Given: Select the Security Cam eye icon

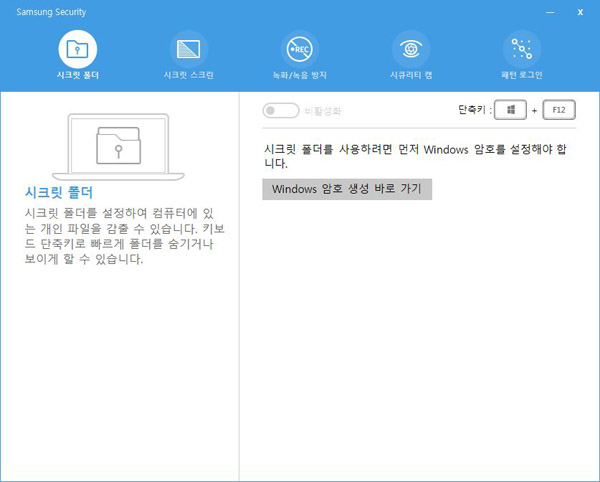Looking at the screenshot, I should (x=411, y=49).
